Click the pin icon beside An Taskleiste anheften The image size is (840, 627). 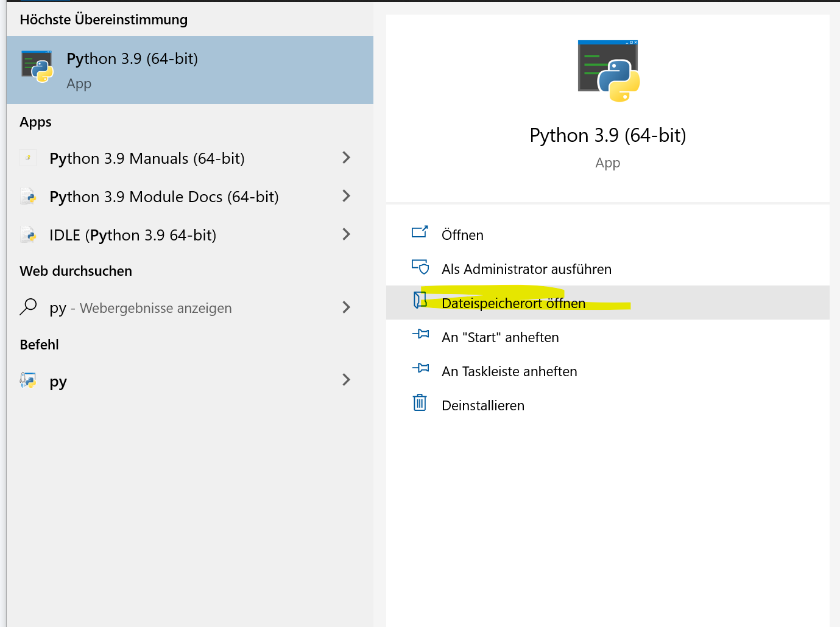tap(420, 368)
